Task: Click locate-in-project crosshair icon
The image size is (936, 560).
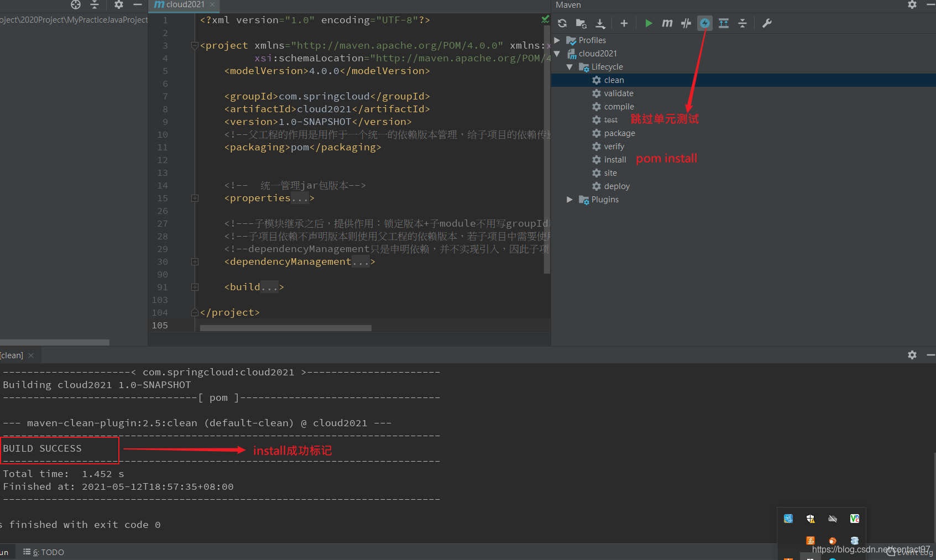Action: pos(76,4)
